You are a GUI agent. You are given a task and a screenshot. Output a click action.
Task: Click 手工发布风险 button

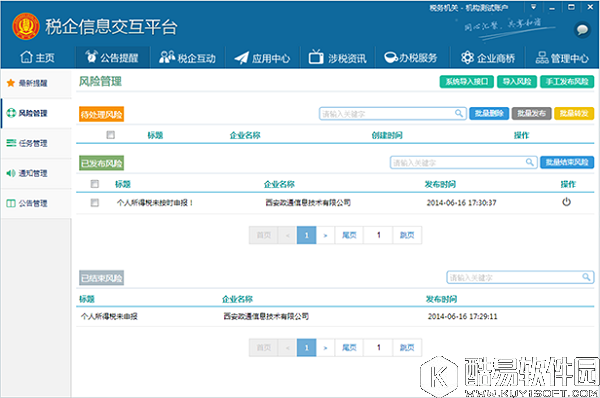tap(567, 82)
